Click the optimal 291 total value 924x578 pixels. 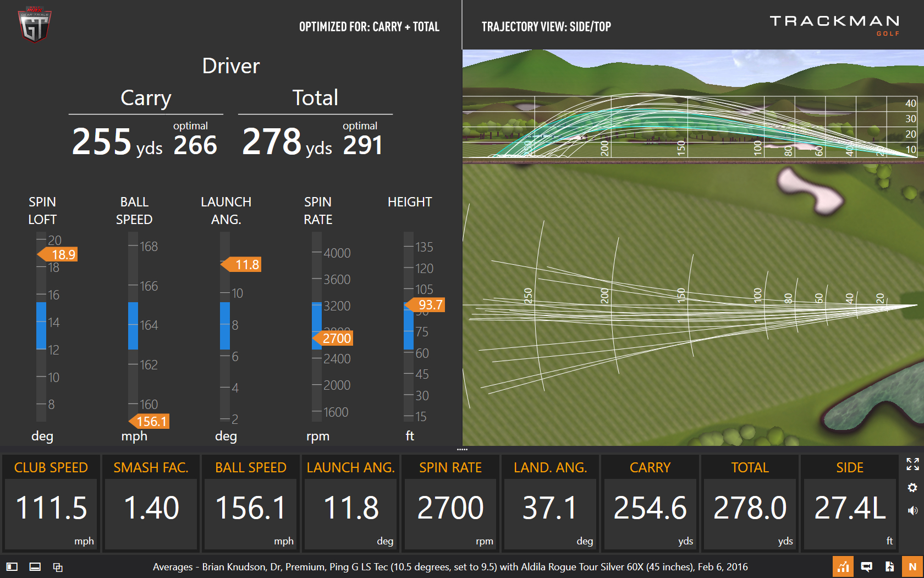363,145
